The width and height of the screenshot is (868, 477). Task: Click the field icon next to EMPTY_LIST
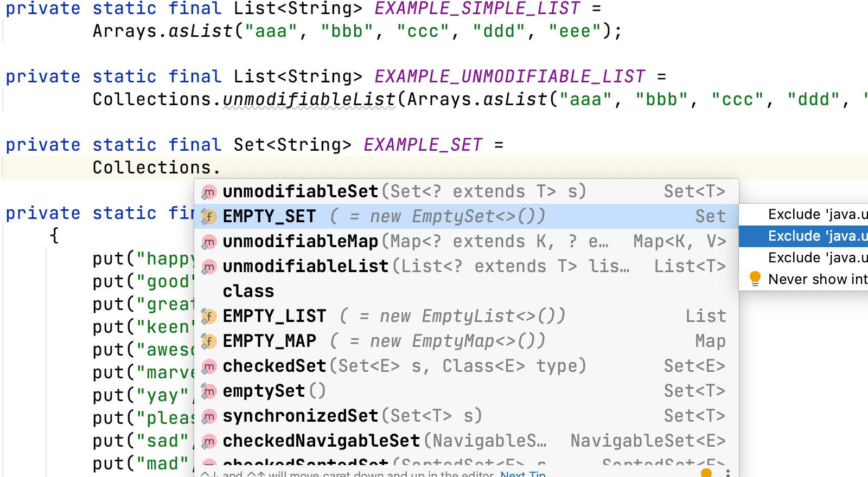pyautogui.click(x=209, y=317)
